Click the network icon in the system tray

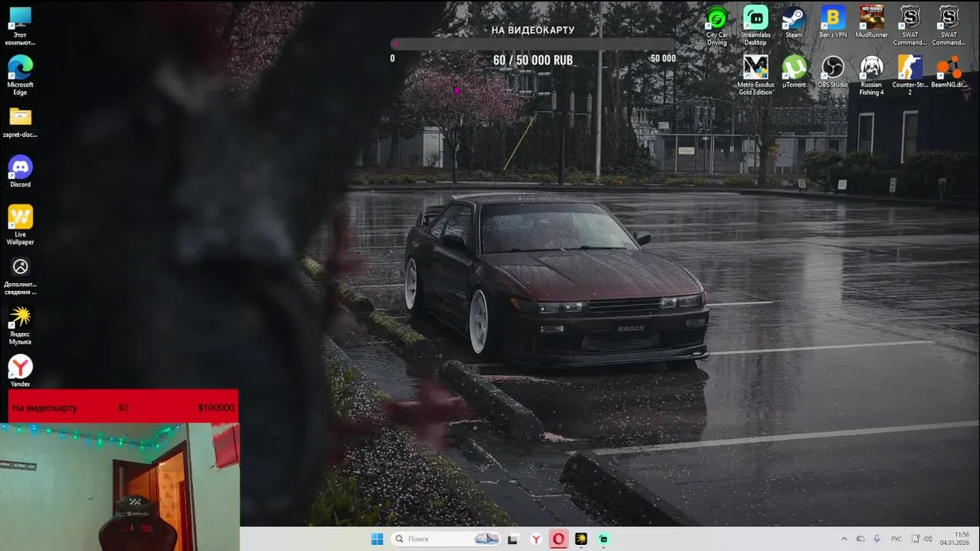pyautogui.click(x=916, y=539)
